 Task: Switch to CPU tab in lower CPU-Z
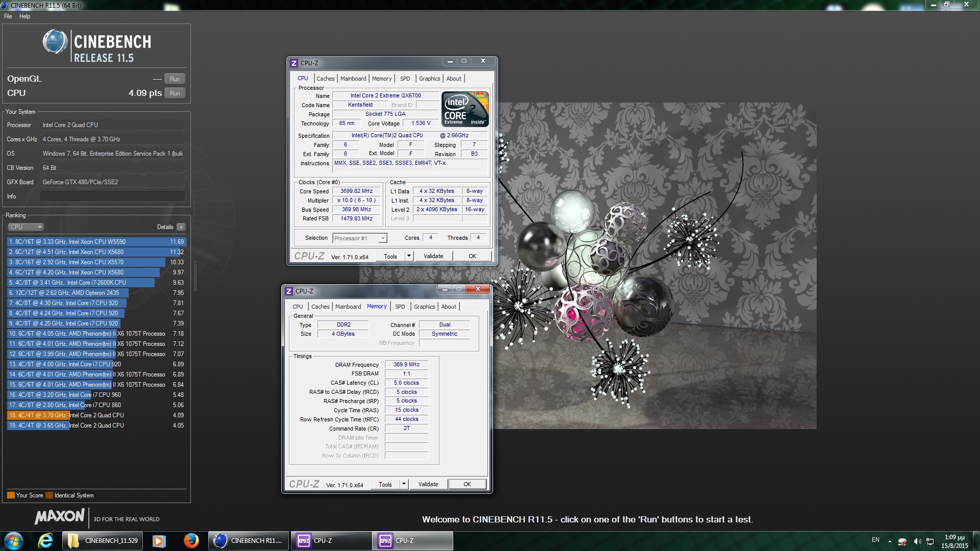(298, 307)
